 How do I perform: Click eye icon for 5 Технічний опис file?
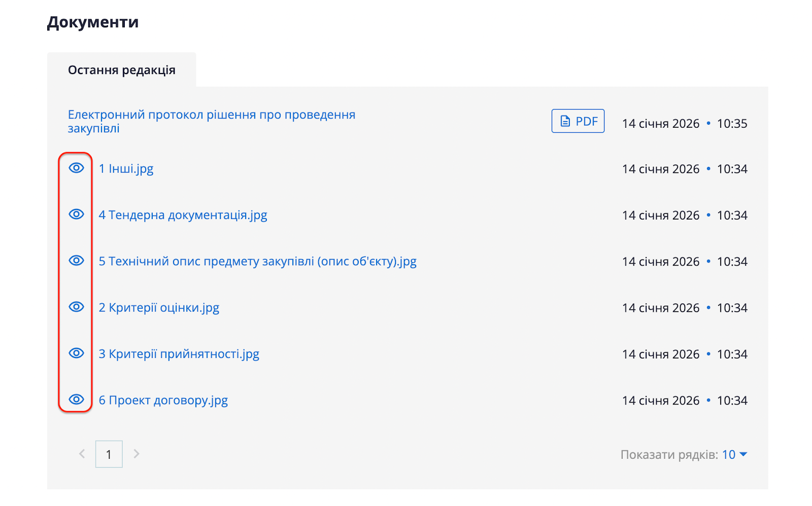coord(76,261)
